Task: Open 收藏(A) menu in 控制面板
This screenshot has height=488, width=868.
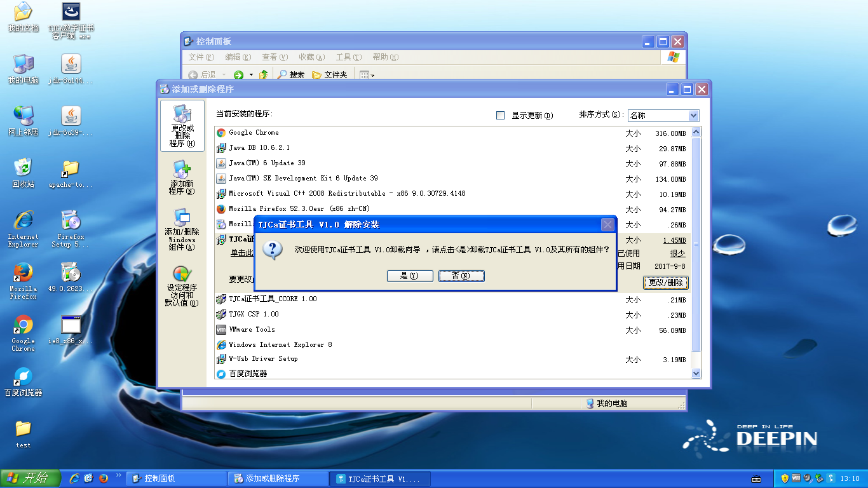Action: pos(312,57)
